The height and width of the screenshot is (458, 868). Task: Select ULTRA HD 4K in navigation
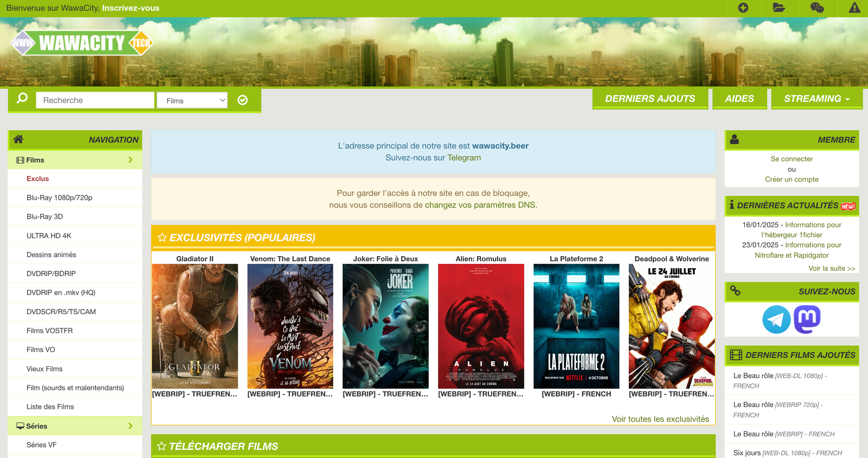49,236
